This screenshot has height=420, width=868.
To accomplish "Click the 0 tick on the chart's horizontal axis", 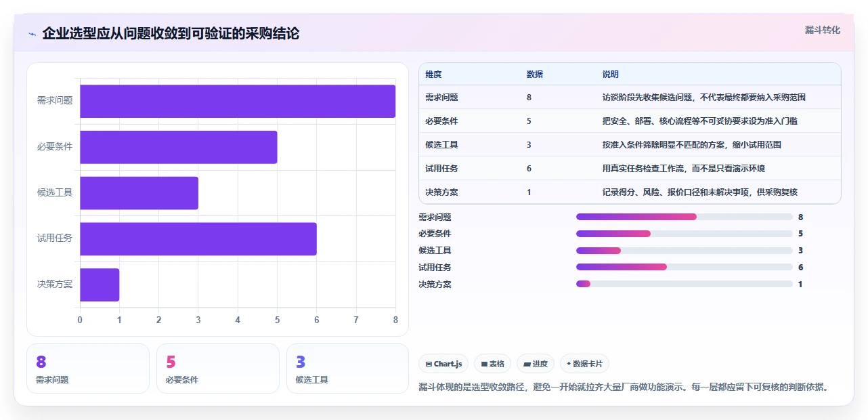I will (80, 320).
